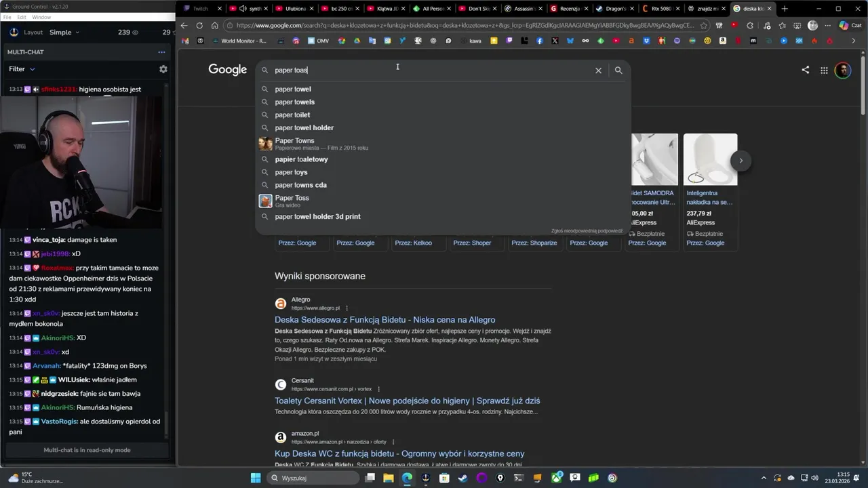Click the share icon on Google page
Viewport: 868px width, 488px height.
805,70
